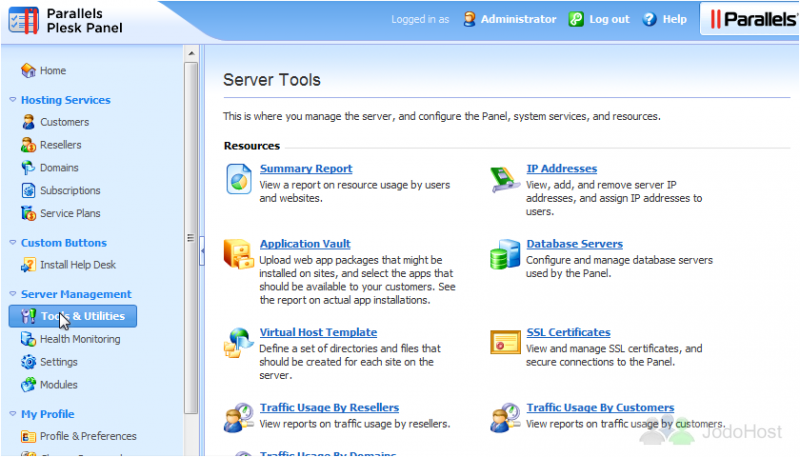The height and width of the screenshot is (457, 800).
Task: Click the Application Vault icon
Action: point(239,256)
